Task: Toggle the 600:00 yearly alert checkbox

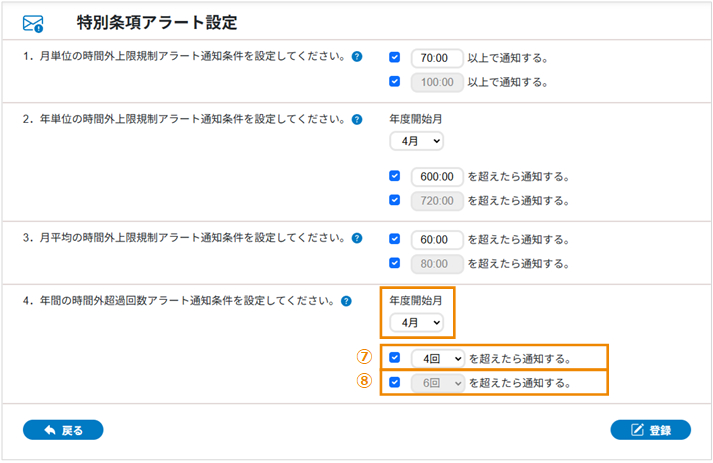Action: [x=396, y=177]
